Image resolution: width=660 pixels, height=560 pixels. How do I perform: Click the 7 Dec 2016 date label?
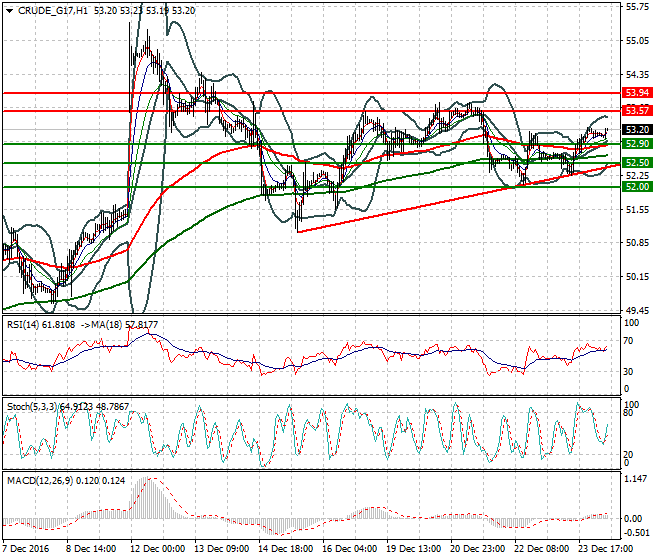point(26,549)
